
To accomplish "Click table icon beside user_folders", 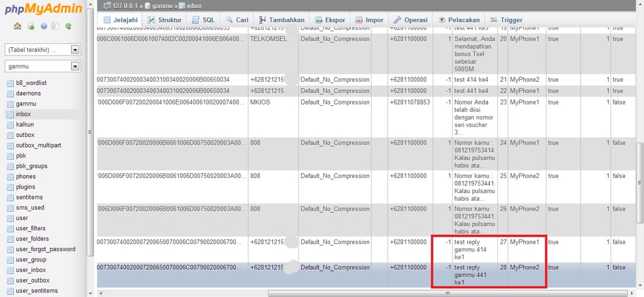I will tap(10, 238).
